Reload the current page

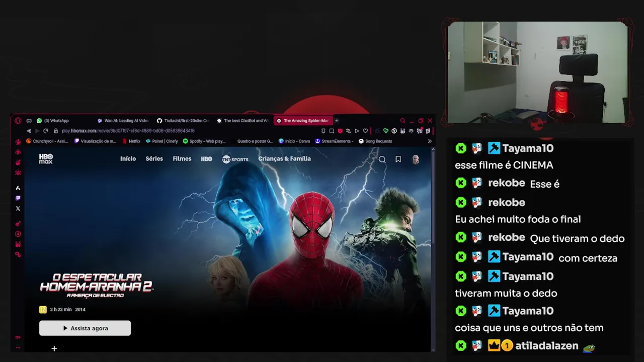[45, 131]
